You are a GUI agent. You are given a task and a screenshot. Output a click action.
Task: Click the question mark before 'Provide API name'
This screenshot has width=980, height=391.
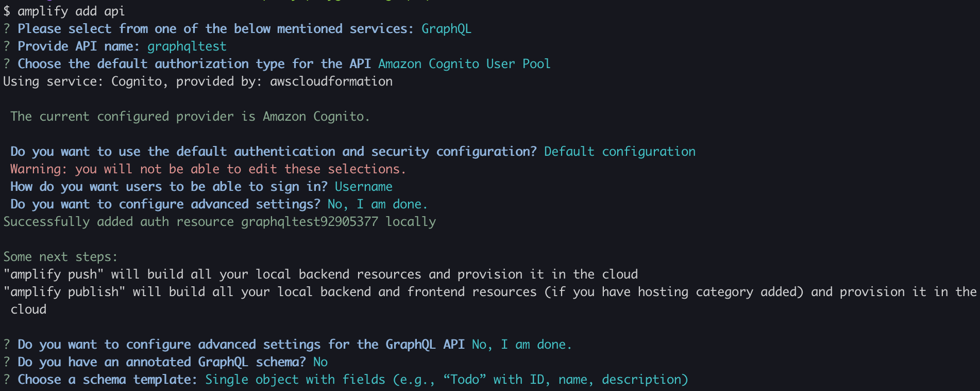(x=7, y=46)
